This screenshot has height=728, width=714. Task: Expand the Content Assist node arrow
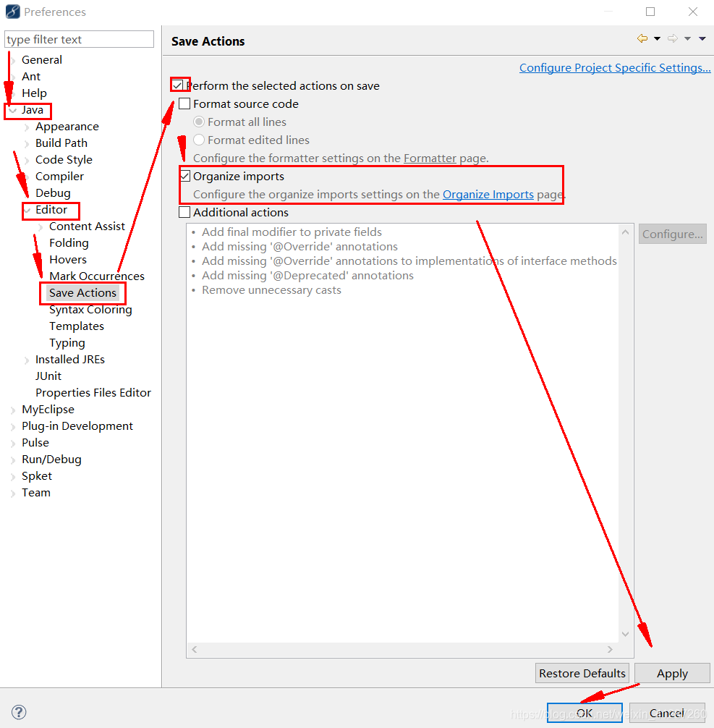click(41, 227)
